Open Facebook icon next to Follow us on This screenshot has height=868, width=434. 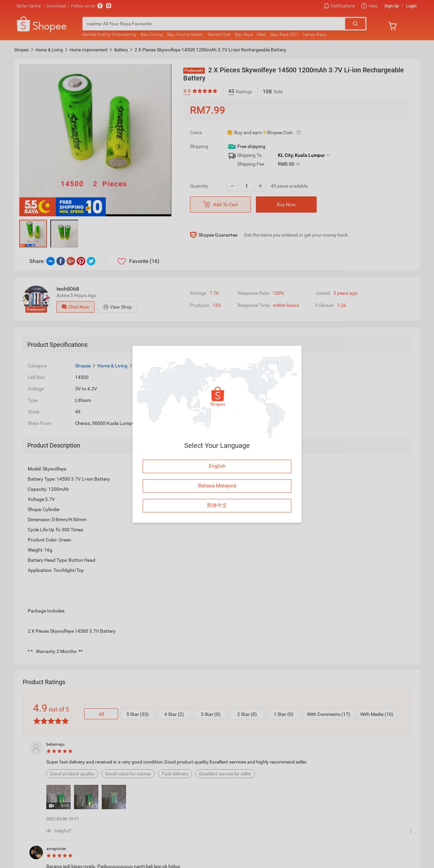(x=100, y=6)
